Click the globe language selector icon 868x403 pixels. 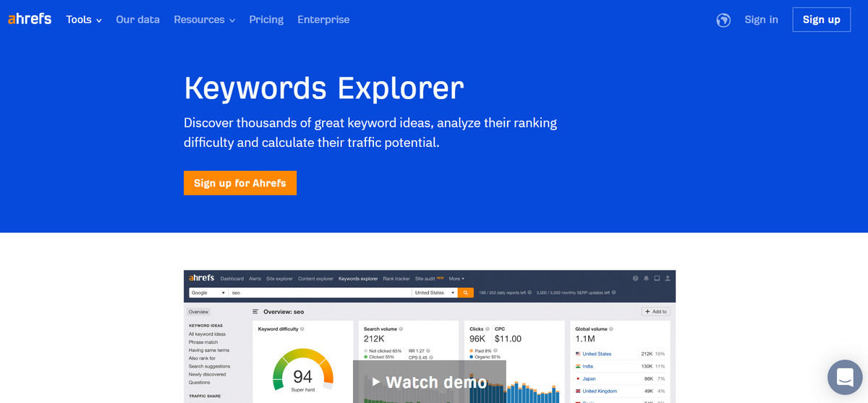[723, 20]
